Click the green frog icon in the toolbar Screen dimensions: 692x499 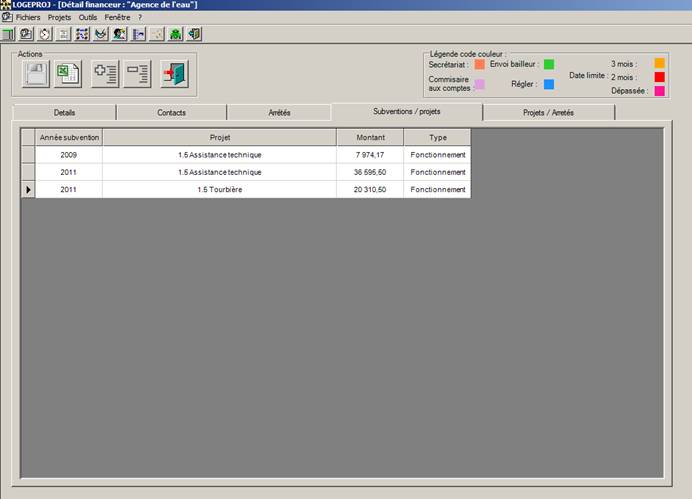[x=176, y=34]
